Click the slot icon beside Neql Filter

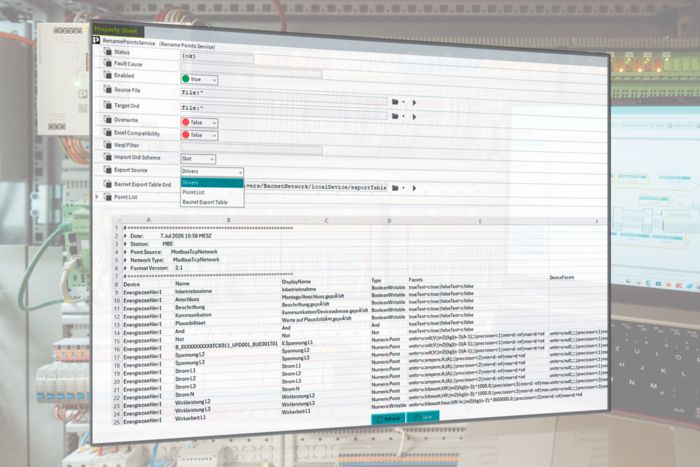(x=108, y=144)
